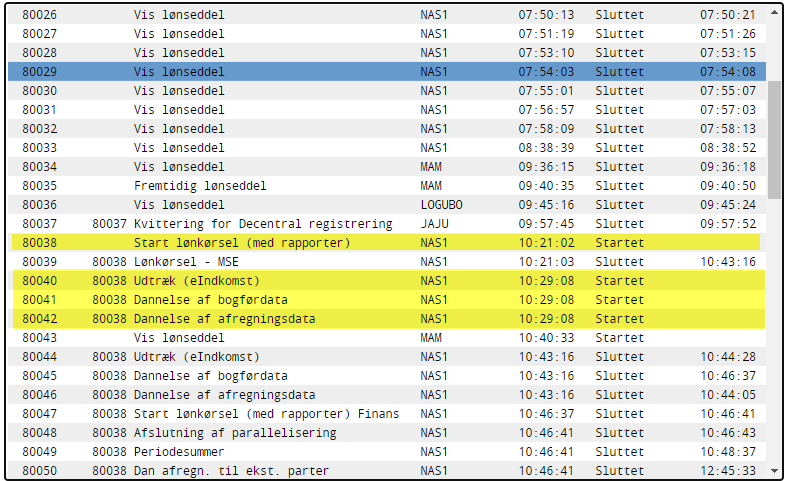Click job number 80031
Image resolution: width=785 pixels, height=481 pixels.
pos(40,110)
